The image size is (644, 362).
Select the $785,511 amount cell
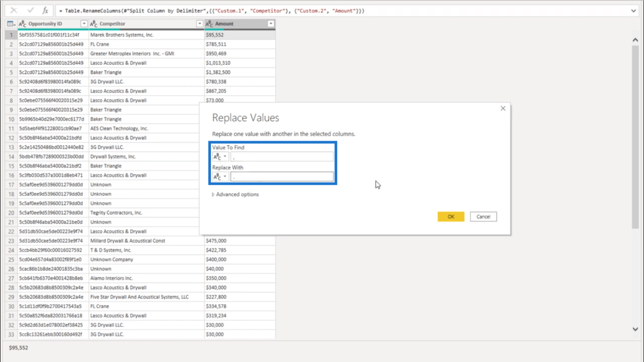(240, 44)
